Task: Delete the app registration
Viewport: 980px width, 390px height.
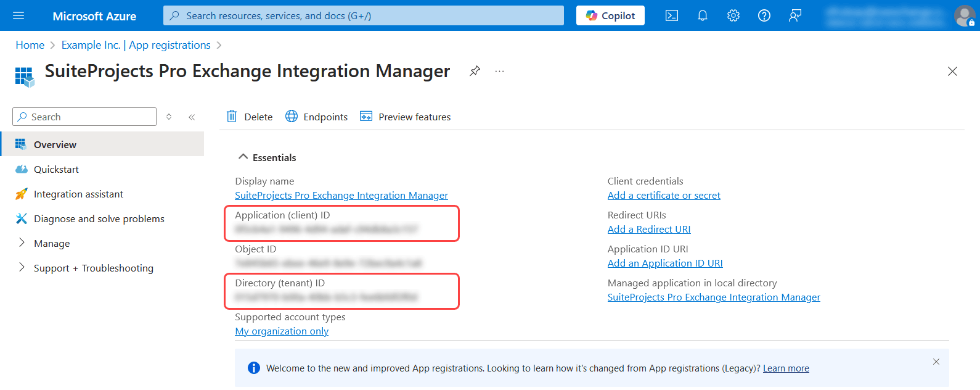Action: [x=250, y=117]
